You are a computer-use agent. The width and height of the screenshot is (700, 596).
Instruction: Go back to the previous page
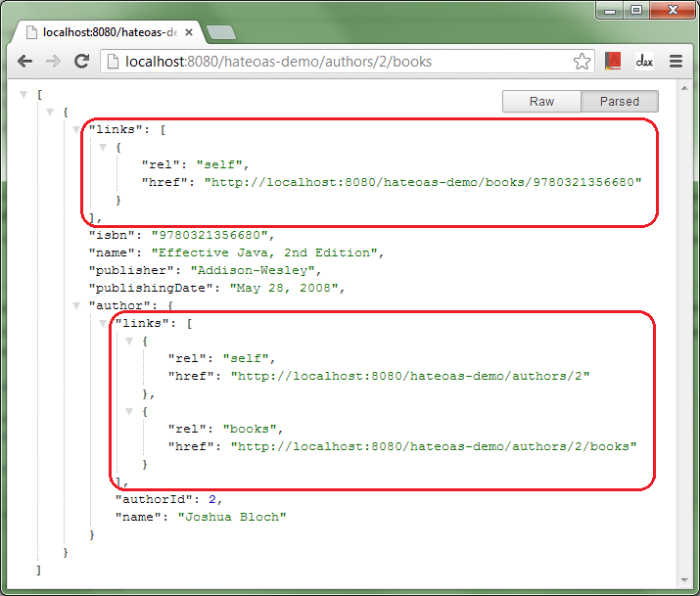tap(24, 61)
